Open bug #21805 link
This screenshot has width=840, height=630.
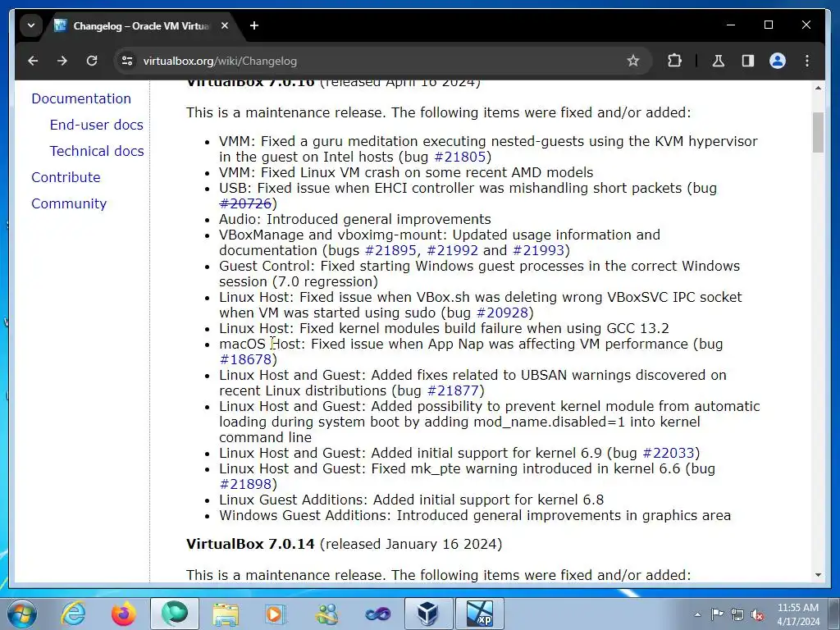point(459,157)
